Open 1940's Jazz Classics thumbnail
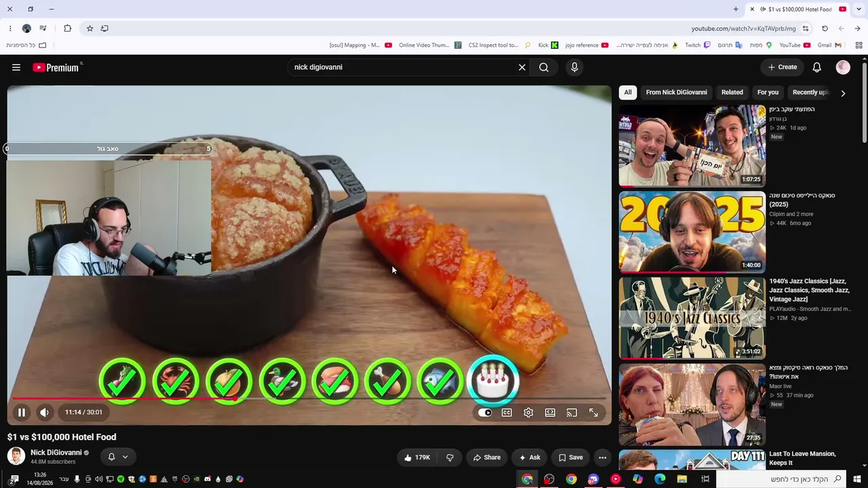This screenshot has height=488, width=868. tap(692, 318)
